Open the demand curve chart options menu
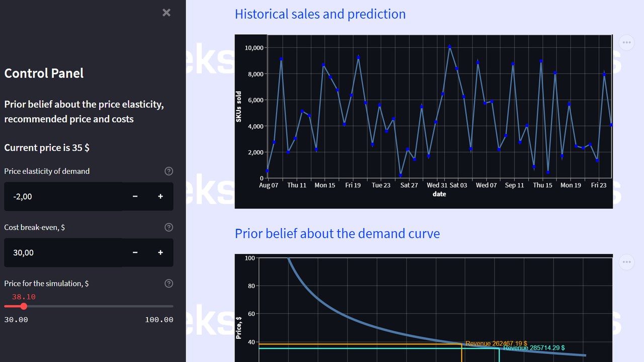 [626, 262]
